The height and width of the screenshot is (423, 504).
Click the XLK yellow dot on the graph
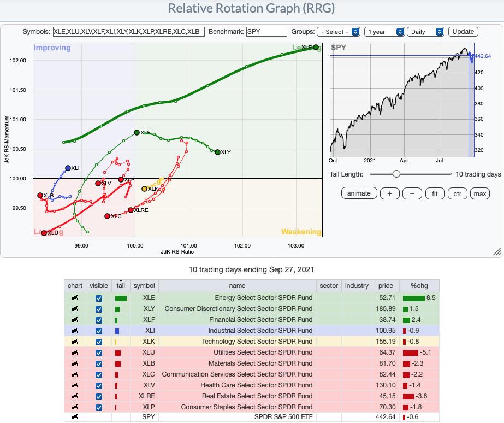(144, 189)
